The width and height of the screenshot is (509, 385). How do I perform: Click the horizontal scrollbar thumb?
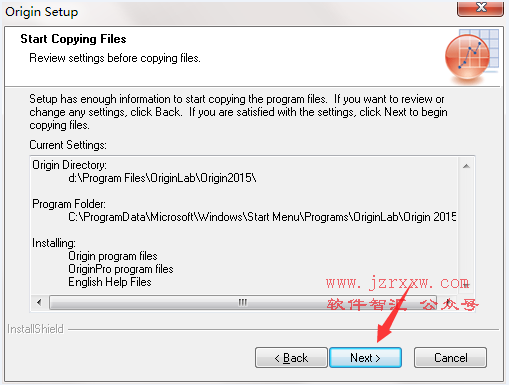point(243,302)
